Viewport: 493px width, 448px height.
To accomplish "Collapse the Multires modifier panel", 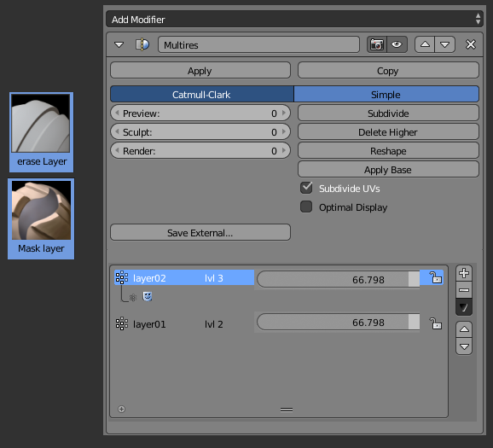I will [x=119, y=44].
